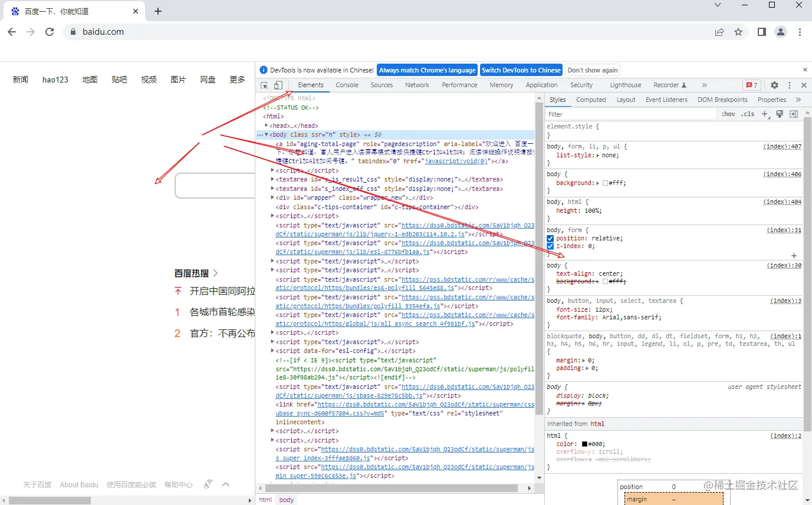The height and width of the screenshot is (505, 812).
Task: Open the Lighthouse panel
Action: click(x=626, y=85)
